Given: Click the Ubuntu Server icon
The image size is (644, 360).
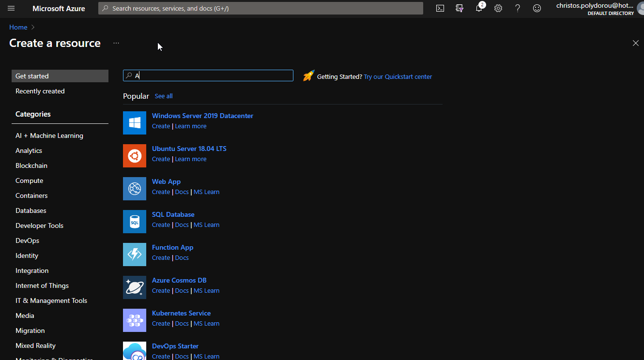Looking at the screenshot, I should 135,156.
